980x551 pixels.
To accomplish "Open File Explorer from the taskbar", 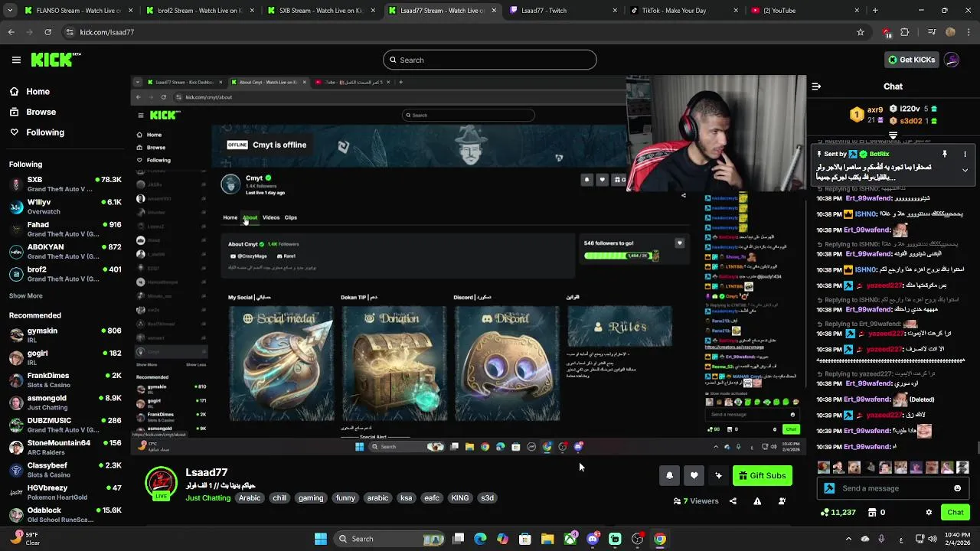I will pyautogui.click(x=547, y=539).
